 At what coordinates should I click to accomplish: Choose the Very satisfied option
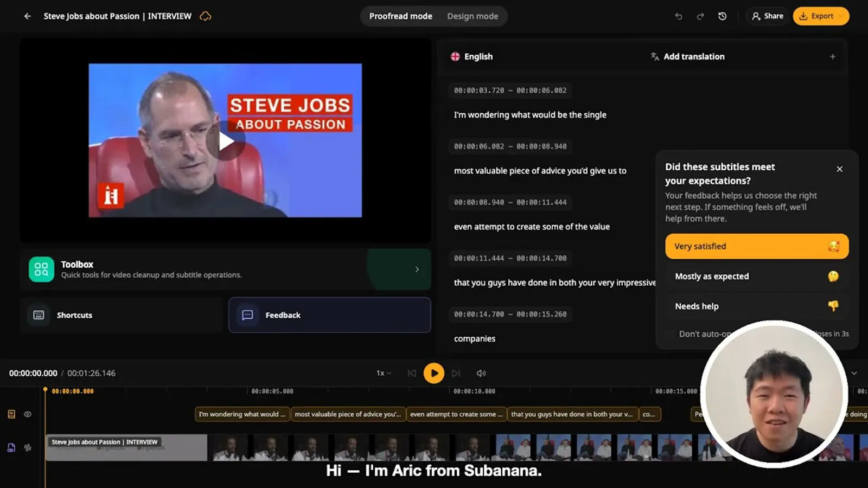pos(757,246)
